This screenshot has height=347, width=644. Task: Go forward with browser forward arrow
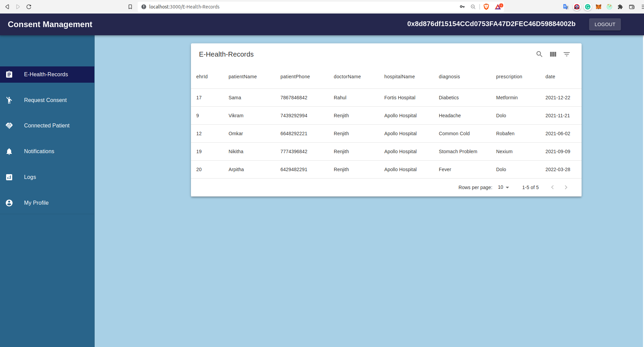click(x=18, y=7)
